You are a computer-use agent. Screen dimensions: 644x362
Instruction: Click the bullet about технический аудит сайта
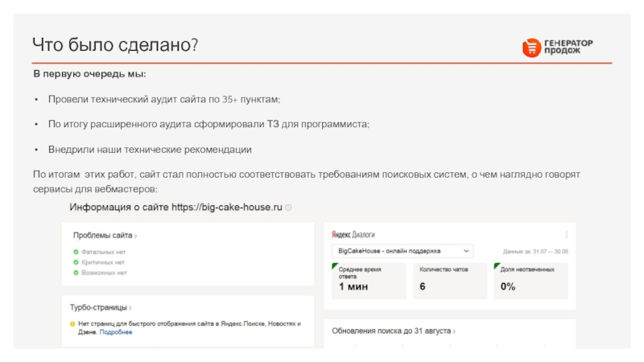[164, 99]
